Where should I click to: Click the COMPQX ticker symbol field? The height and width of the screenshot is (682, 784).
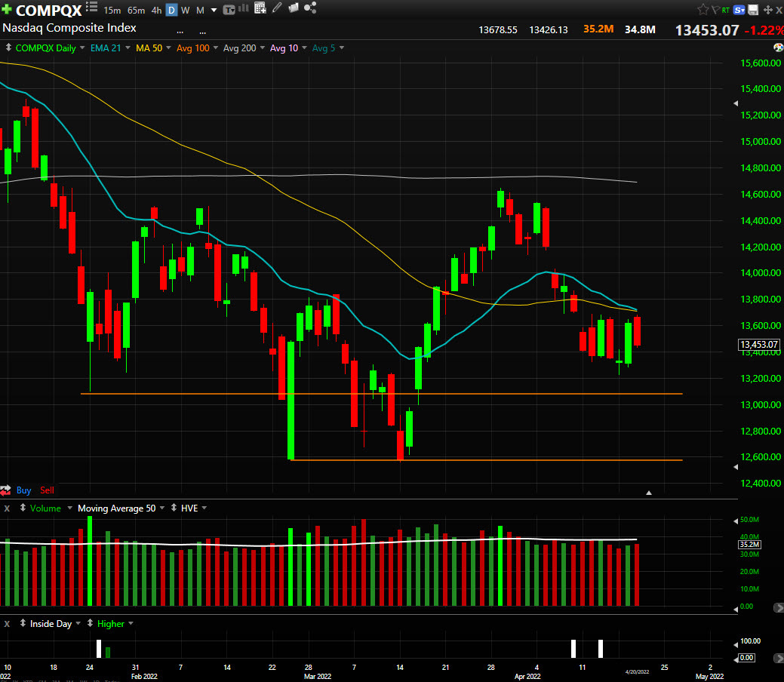[48, 10]
